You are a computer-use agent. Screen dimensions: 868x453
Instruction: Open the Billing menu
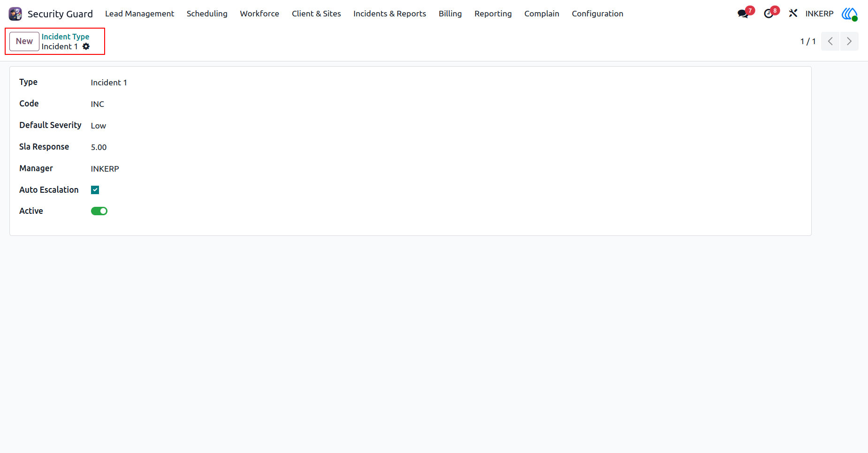pos(450,14)
